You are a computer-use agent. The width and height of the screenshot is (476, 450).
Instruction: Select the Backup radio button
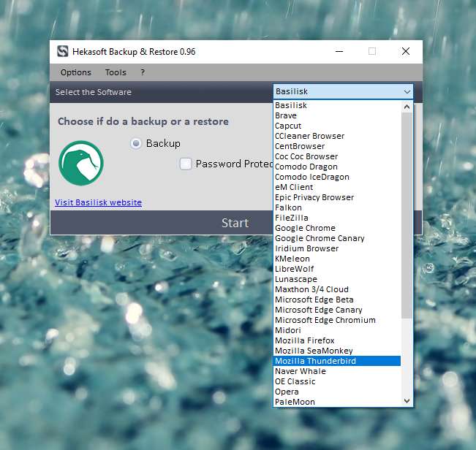pos(136,143)
